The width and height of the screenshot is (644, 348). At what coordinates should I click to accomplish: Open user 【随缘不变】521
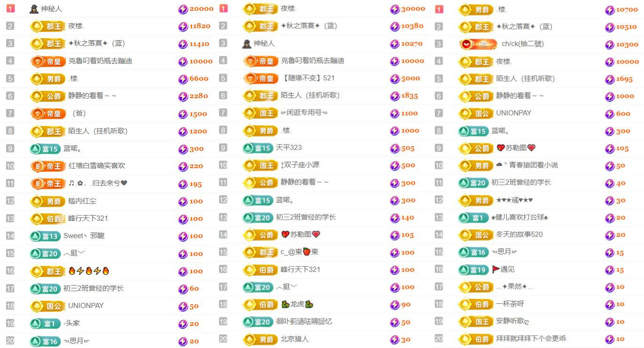pos(308,78)
